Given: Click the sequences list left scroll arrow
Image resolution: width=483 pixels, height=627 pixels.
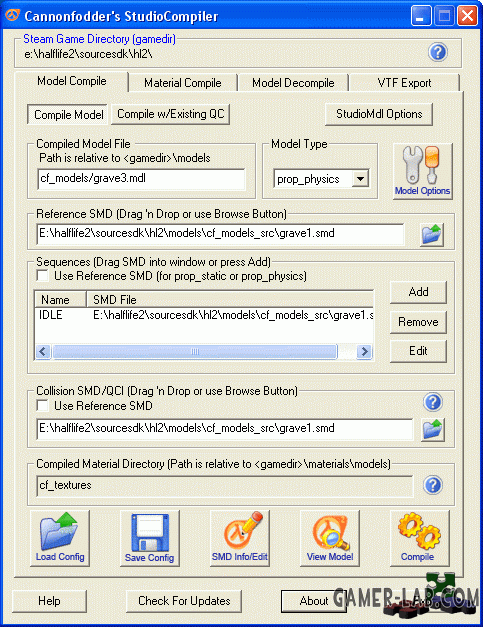Looking at the screenshot, I should click(43, 351).
